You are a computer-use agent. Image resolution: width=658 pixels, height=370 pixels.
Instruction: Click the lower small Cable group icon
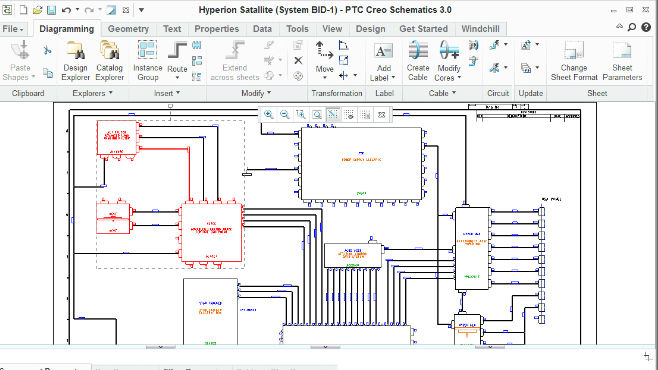coord(473,62)
